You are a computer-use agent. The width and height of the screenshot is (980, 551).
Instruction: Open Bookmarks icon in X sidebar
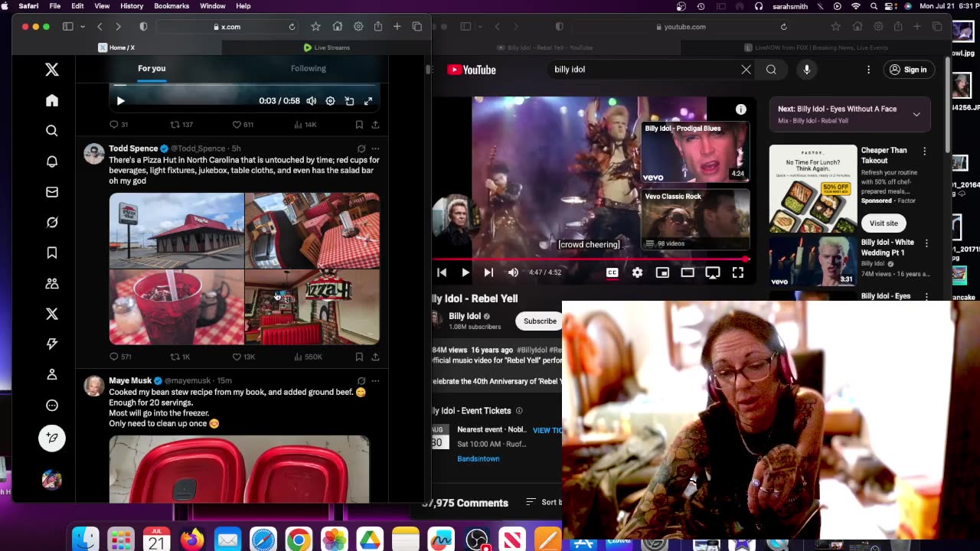(x=52, y=253)
